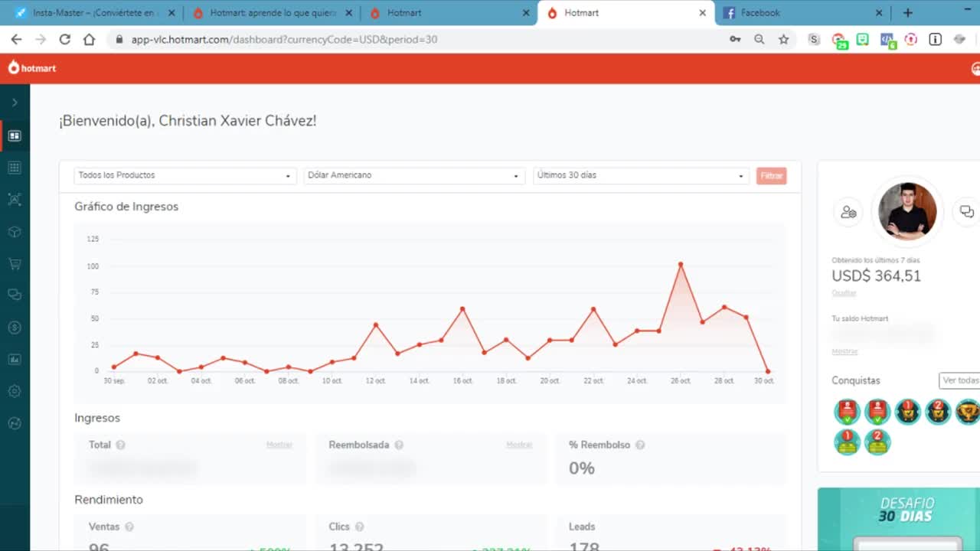Screen dimensions: 980x551
Task: Click the Filtrar button
Action: click(x=771, y=176)
